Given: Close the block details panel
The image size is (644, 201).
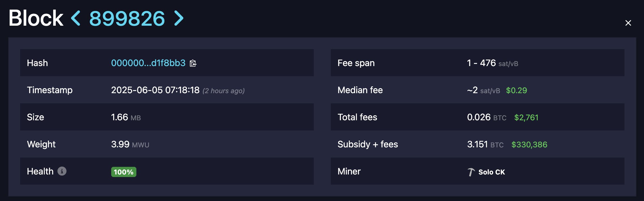Looking at the screenshot, I should click(628, 23).
